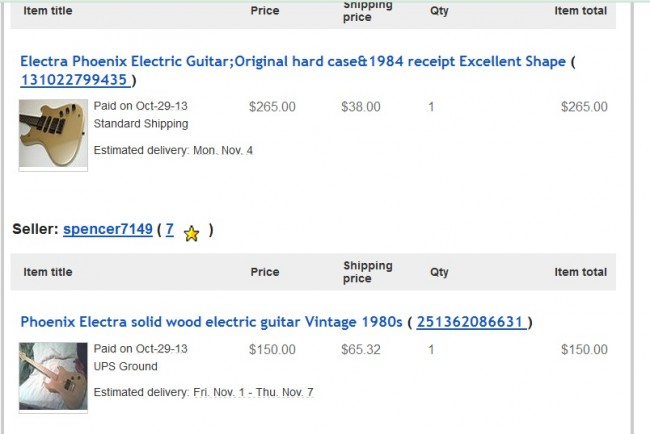This screenshot has height=434, width=650.
Task: Open spencer7149's feedback score of 7
Action: coord(169,229)
